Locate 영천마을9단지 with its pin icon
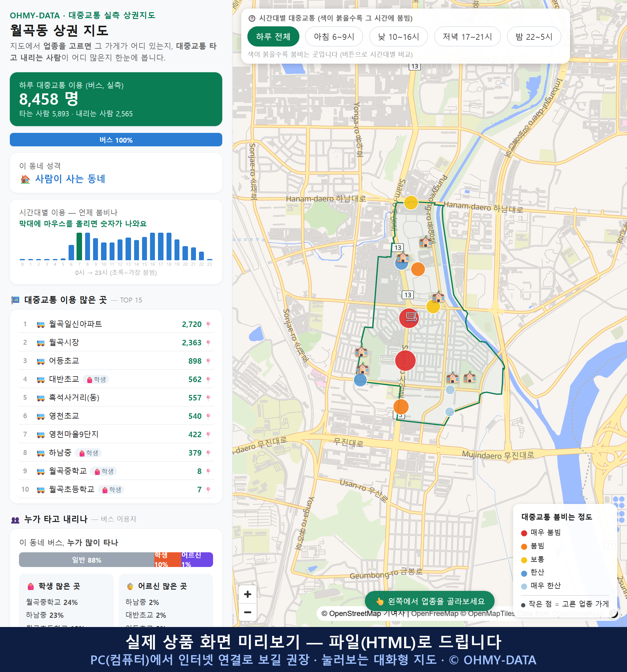This screenshot has width=627, height=672. coord(208,434)
